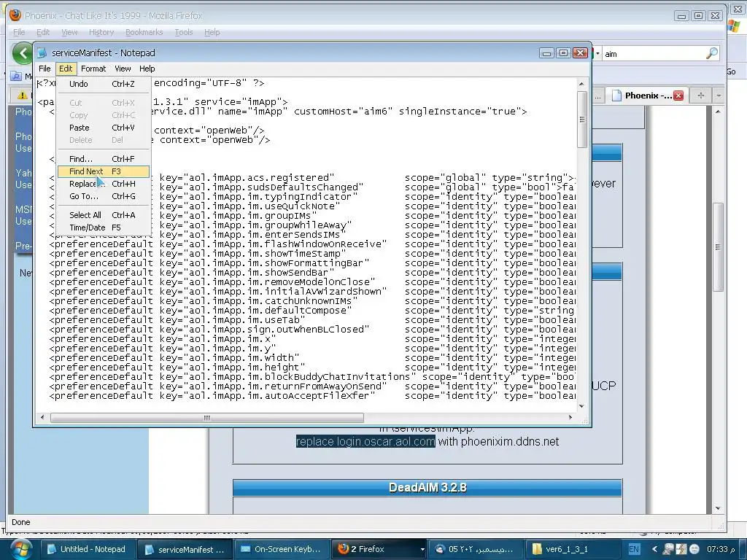Choose Select All from the Edit menu
Screen dimensions: 747x560
104,215
